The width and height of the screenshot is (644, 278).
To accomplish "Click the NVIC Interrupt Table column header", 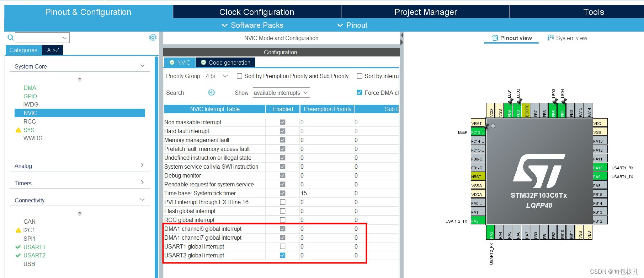I will [215, 109].
